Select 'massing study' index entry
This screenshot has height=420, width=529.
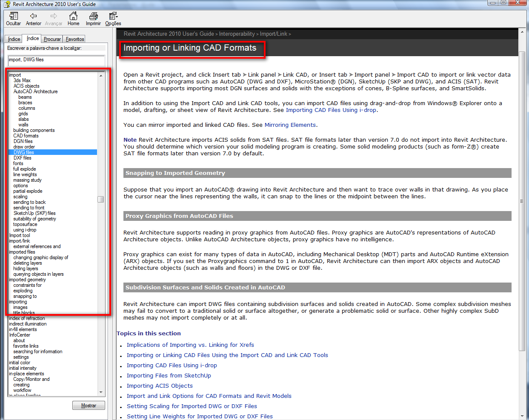[27, 180]
